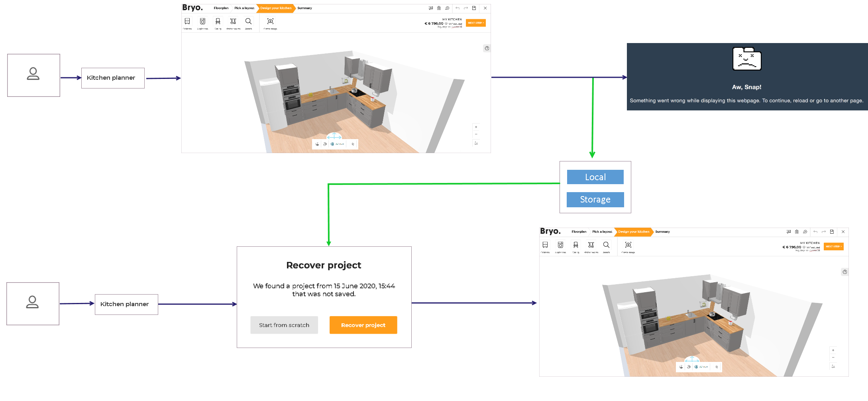868x401 pixels.
Task: Undo the last design change
Action: click(458, 8)
